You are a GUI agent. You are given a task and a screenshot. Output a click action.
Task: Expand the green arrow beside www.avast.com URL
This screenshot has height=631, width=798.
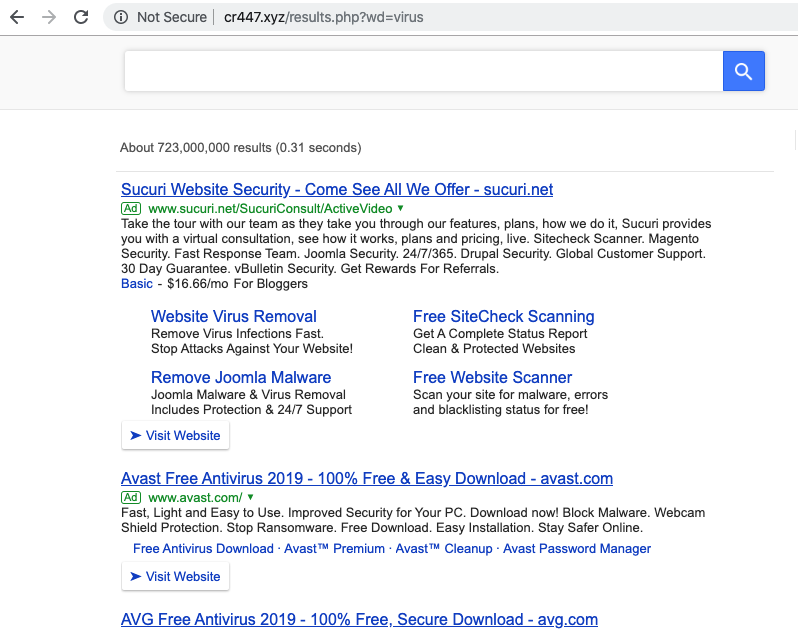click(251, 497)
